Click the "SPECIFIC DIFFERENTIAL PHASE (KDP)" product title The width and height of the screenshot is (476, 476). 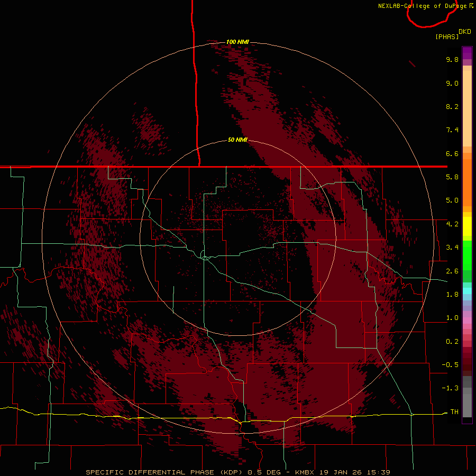pos(165,472)
